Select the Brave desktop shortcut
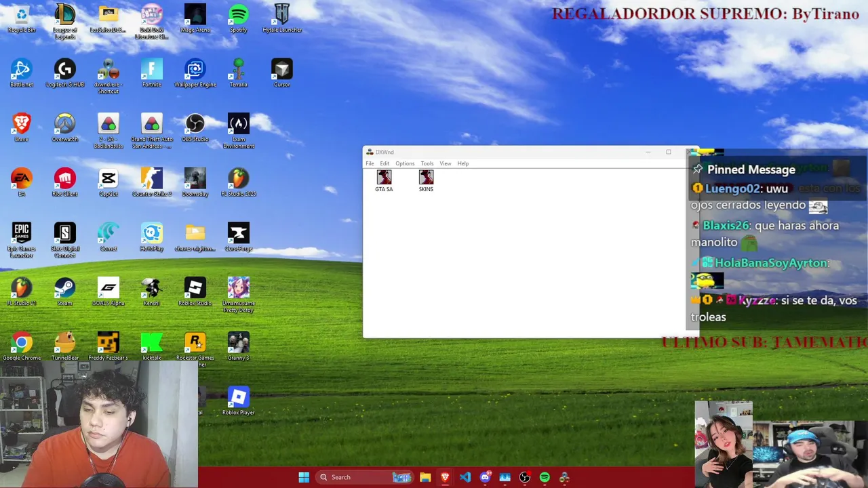 [x=22, y=127]
